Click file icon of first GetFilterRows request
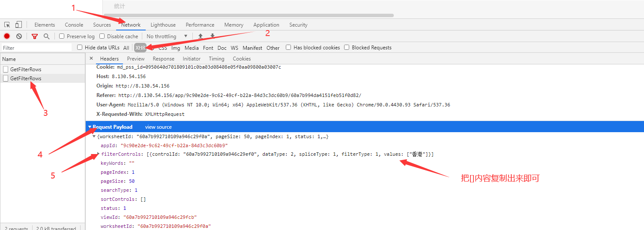 click(6, 69)
